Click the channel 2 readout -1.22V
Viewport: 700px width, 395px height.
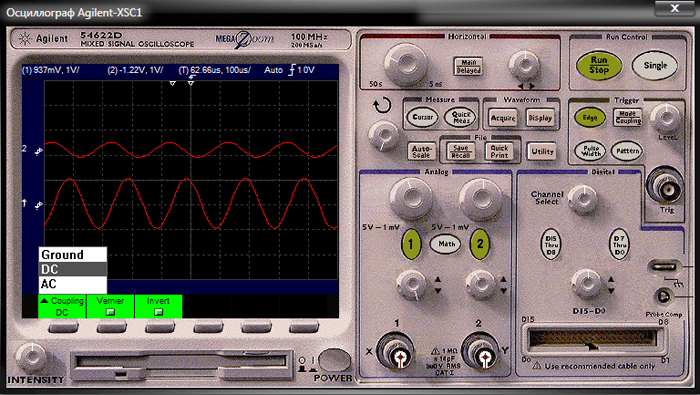[135, 70]
